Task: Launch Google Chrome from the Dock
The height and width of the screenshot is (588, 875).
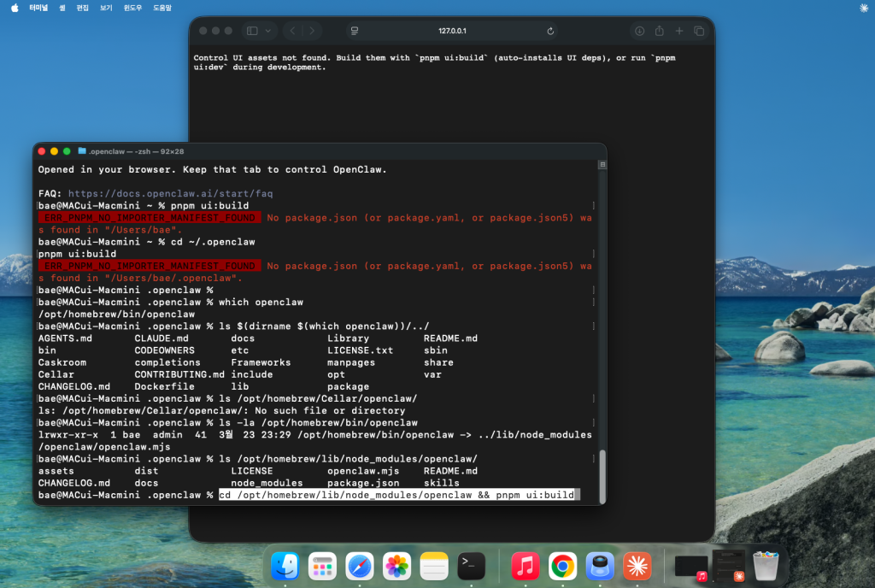Action: pos(561,566)
